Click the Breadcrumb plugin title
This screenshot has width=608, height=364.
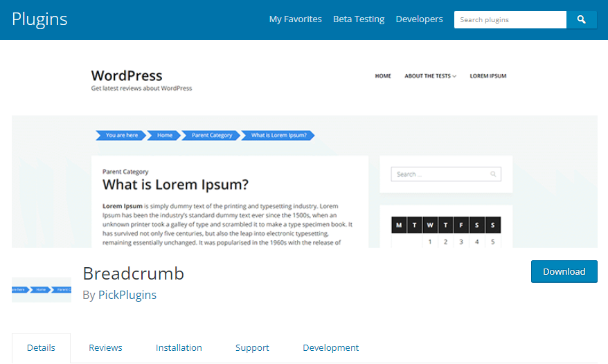pyautogui.click(x=134, y=273)
